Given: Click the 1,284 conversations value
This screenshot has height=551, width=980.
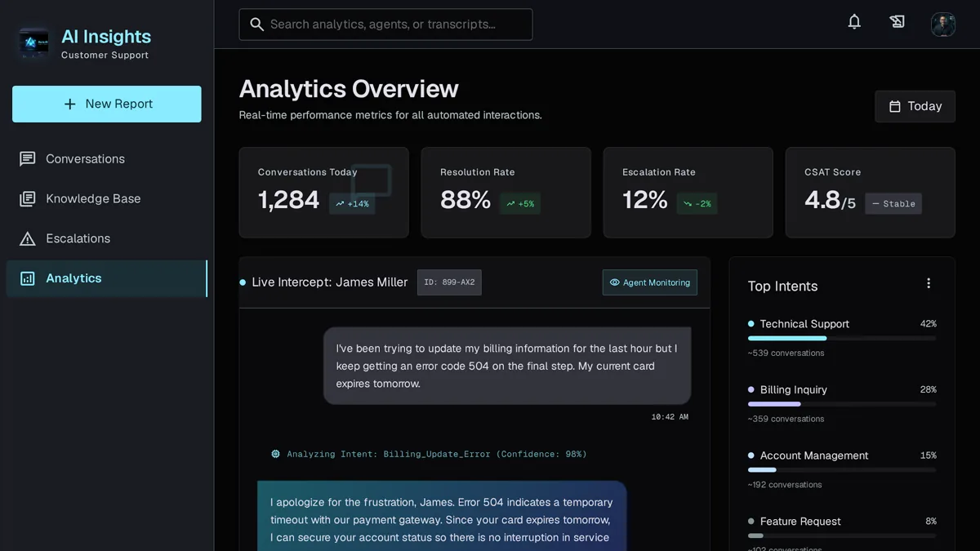Looking at the screenshot, I should pyautogui.click(x=288, y=200).
